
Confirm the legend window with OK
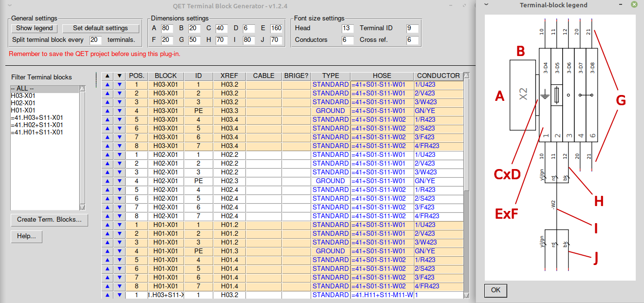point(496,290)
